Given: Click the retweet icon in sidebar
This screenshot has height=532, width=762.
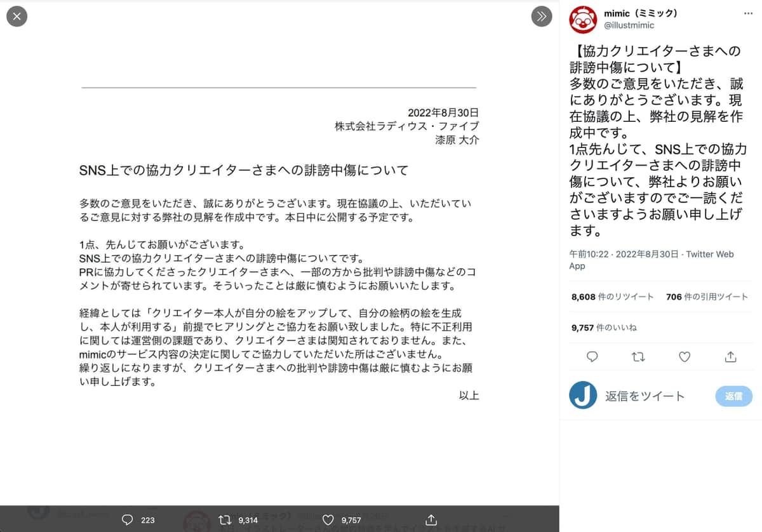Looking at the screenshot, I should coord(638,357).
